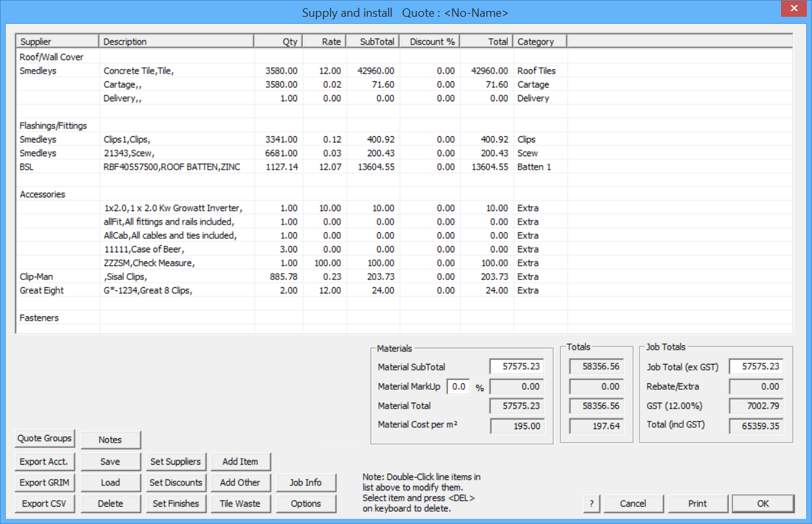This screenshot has width=812, height=524.
Task: Select the RBF40557500,ROOF BATTEN,ZINC item
Action: [404, 166]
